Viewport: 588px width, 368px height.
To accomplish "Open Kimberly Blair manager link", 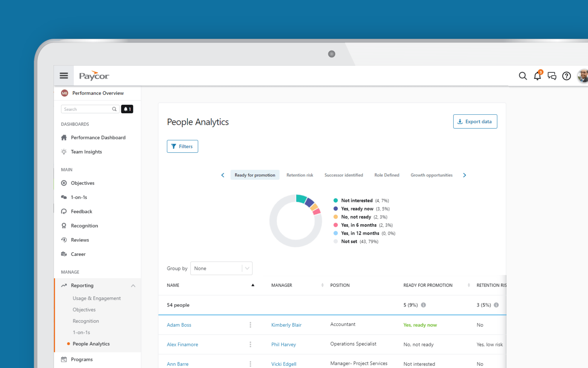I will (x=286, y=325).
